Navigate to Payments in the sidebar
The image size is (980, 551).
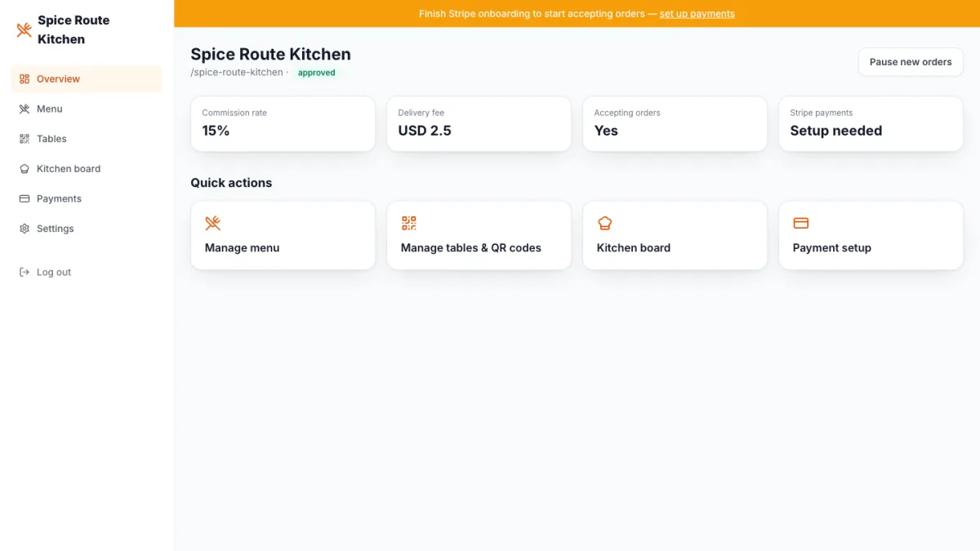87,198
